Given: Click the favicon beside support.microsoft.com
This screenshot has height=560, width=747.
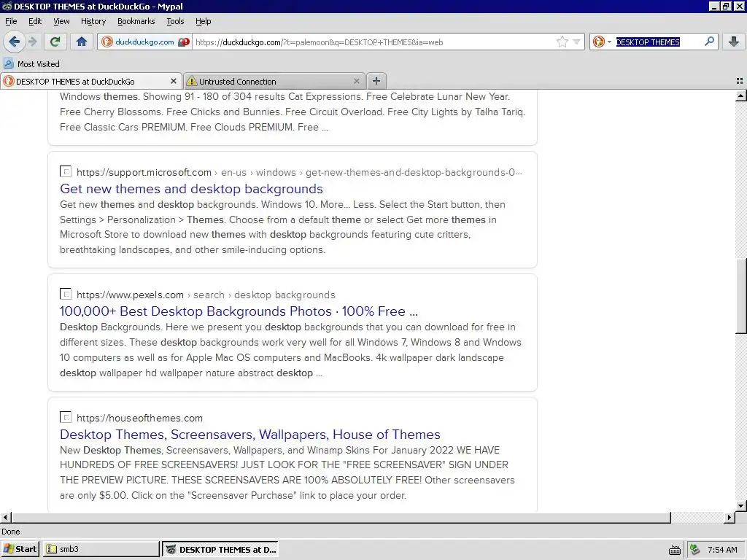Looking at the screenshot, I should [66, 171].
